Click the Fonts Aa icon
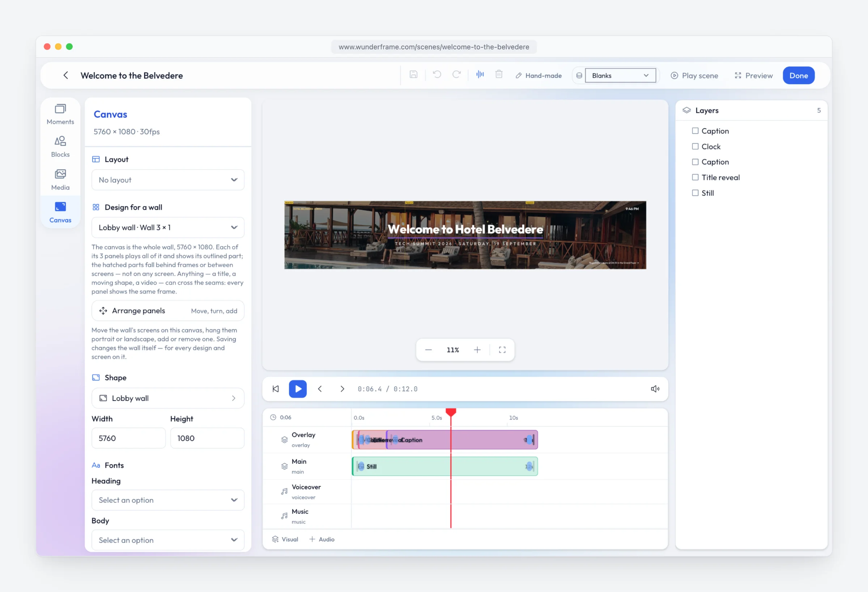 pos(96,465)
